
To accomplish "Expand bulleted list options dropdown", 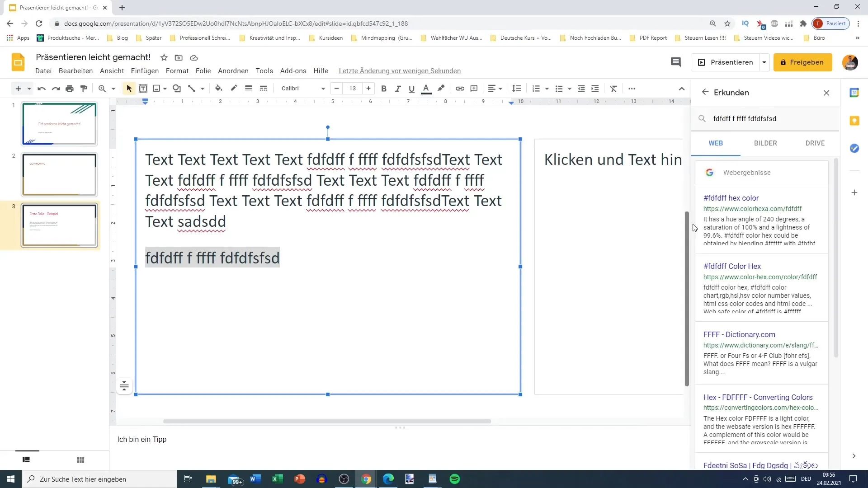I will pos(570,89).
